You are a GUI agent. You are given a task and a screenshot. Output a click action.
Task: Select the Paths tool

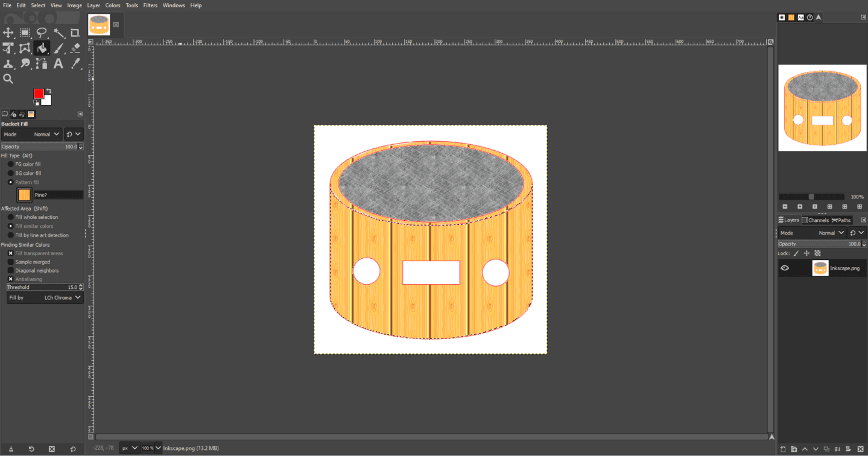(42, 63)
